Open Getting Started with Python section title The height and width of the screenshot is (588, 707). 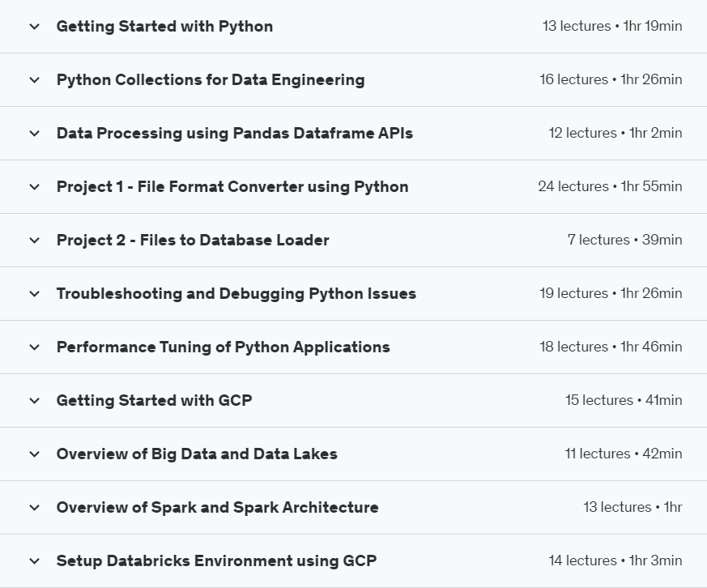pyautogui.click(x=164, y=27)
